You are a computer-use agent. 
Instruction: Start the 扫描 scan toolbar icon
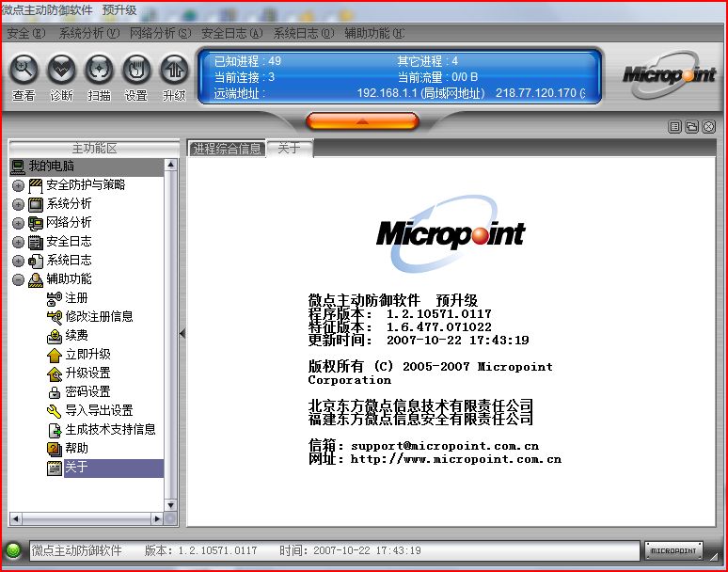click(100, 70)
